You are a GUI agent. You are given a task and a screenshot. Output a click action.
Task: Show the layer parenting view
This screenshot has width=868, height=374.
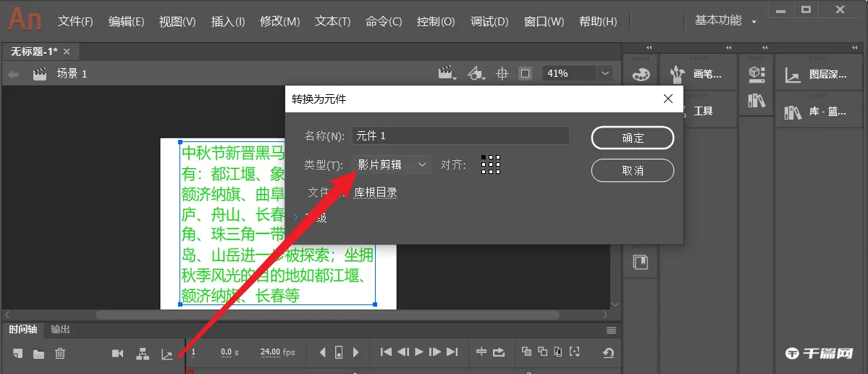pyautogui.click(x=143, y=353)
